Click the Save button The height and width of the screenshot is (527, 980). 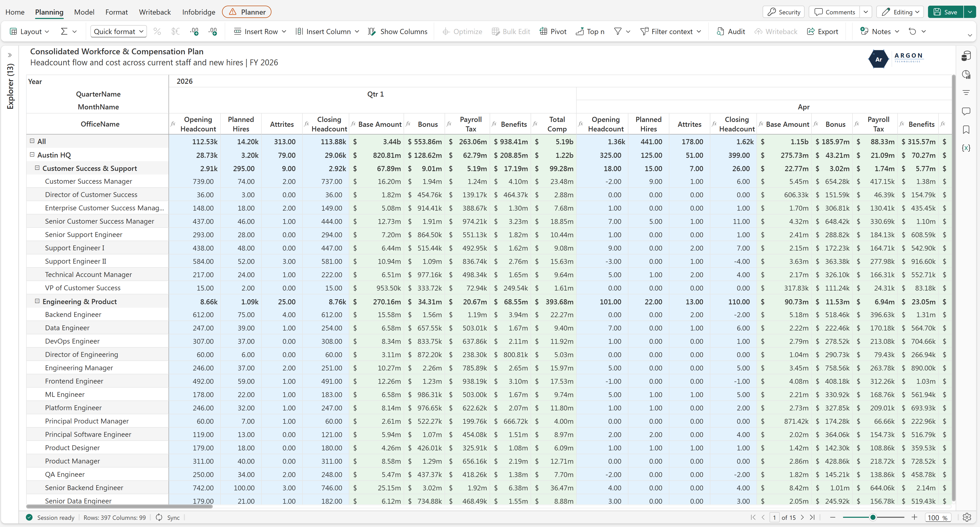(945, 12)
